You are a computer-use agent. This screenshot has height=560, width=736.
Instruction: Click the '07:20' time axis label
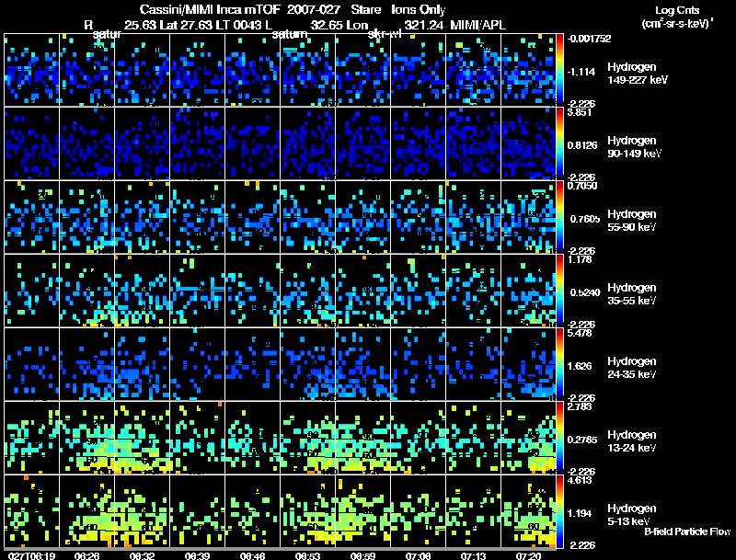(528, 555)
